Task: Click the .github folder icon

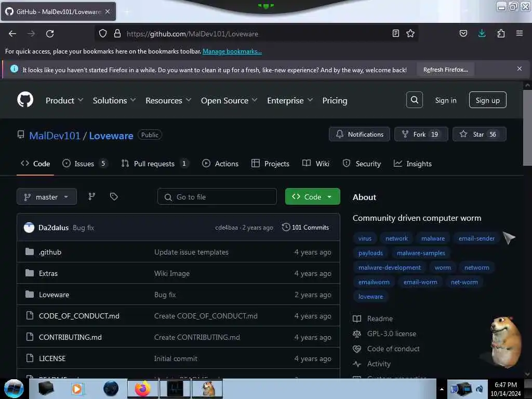Action: (30, 252)
